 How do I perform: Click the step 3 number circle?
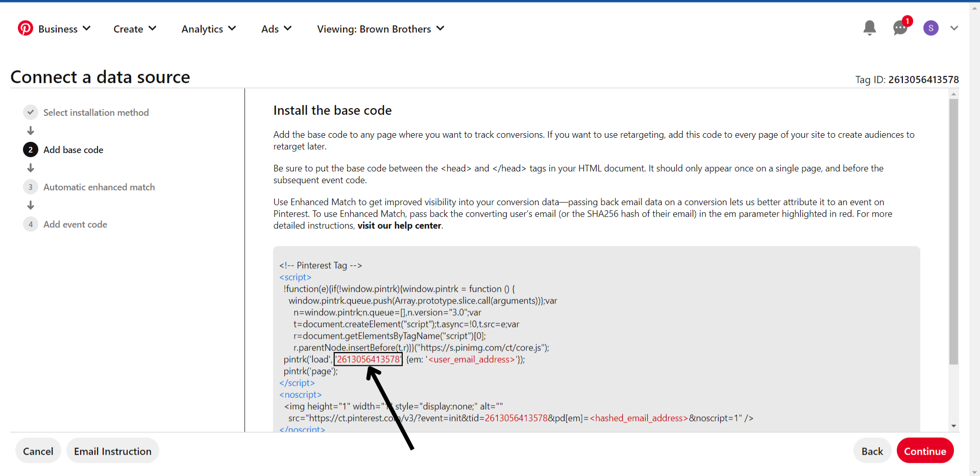(x=31, y=187)
